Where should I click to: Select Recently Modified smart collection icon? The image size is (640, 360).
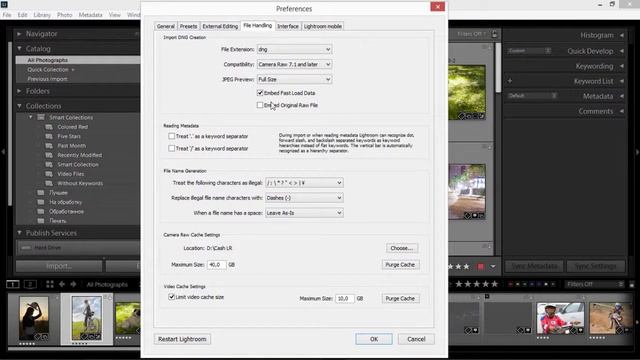(x=49, y=155)
